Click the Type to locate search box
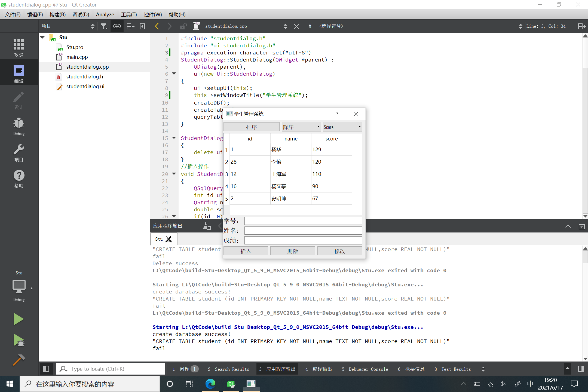The height and width of the screenshot is (392, 588). coord(111,369)
